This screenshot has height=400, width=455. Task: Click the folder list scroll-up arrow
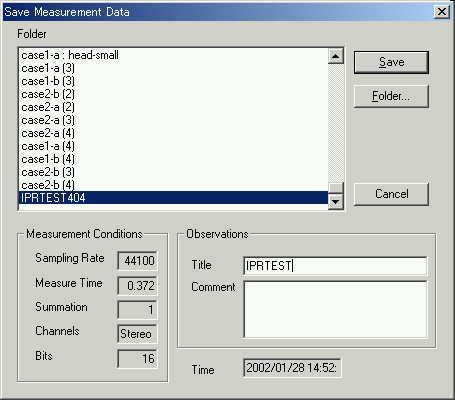pyautogui.click(x=336, y=56)
